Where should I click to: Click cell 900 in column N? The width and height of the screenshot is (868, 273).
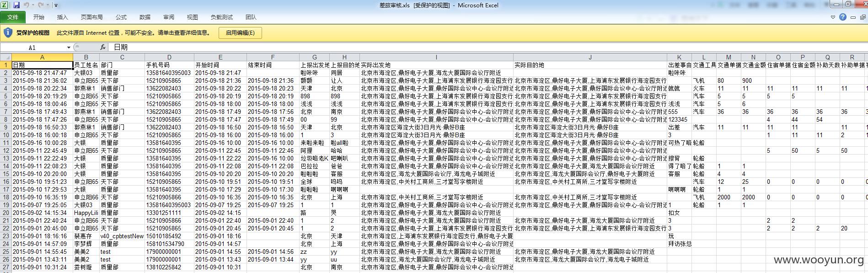(753, 80)
